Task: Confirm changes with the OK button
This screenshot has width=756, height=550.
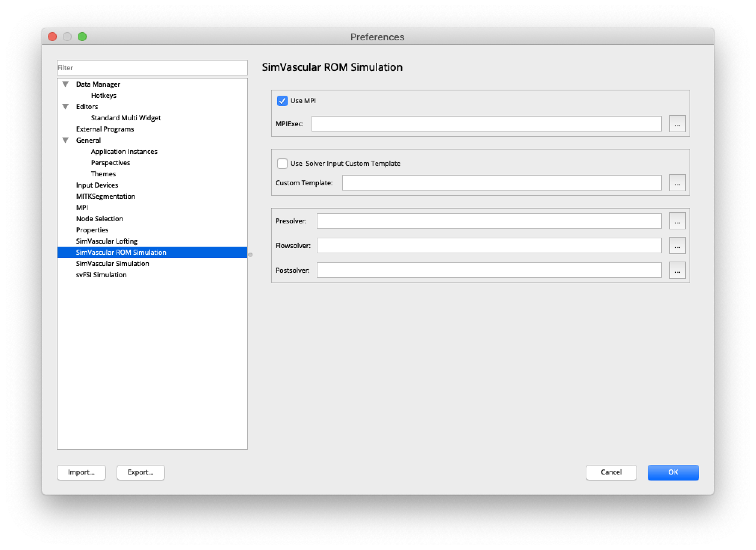Action: click(x=673, y=472)
